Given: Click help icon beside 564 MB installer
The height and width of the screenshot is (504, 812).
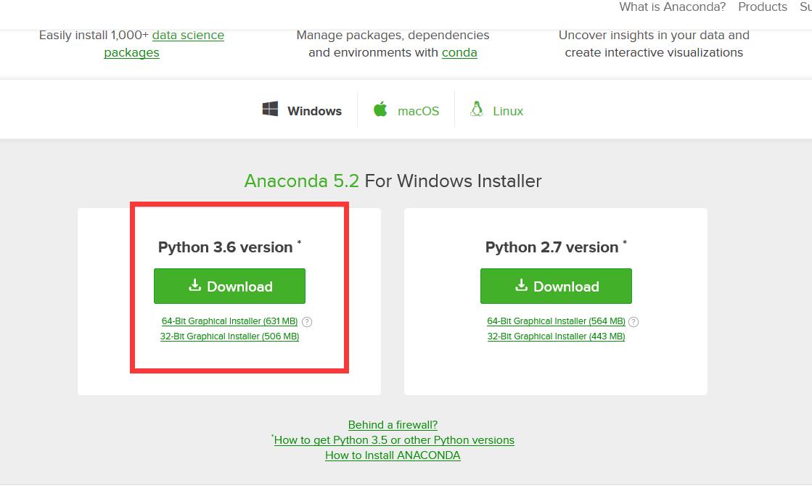Looking at the screenshot, I should coord(633,322).
